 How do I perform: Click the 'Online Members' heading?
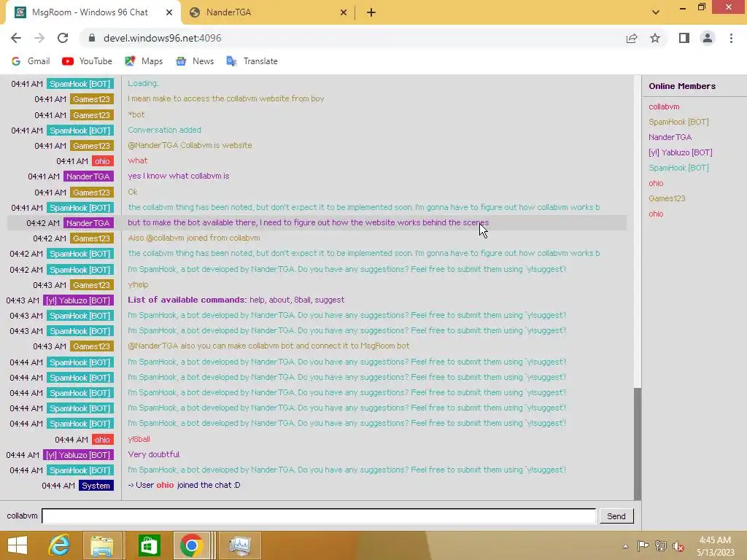[x=682, y=86]
